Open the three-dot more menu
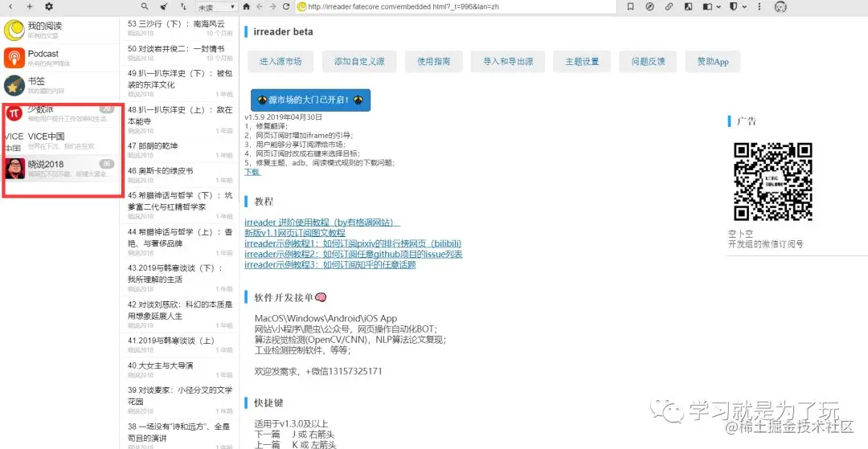Image resolution: width=868 pixels, height=449 pixels. click(759, 6)
